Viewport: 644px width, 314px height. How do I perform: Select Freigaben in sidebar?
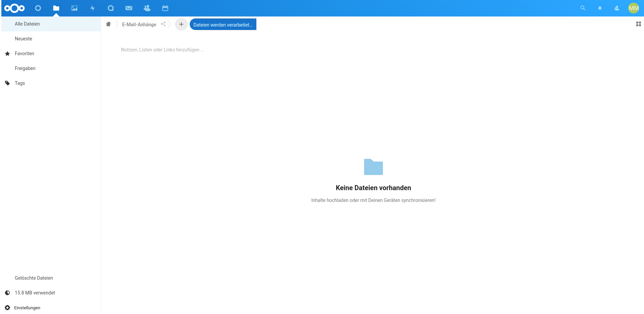pyautogui.click(x=51, y=68)
